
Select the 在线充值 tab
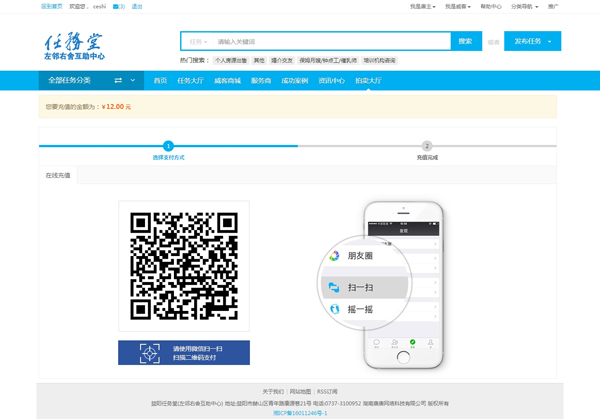[x=58, y=175]
